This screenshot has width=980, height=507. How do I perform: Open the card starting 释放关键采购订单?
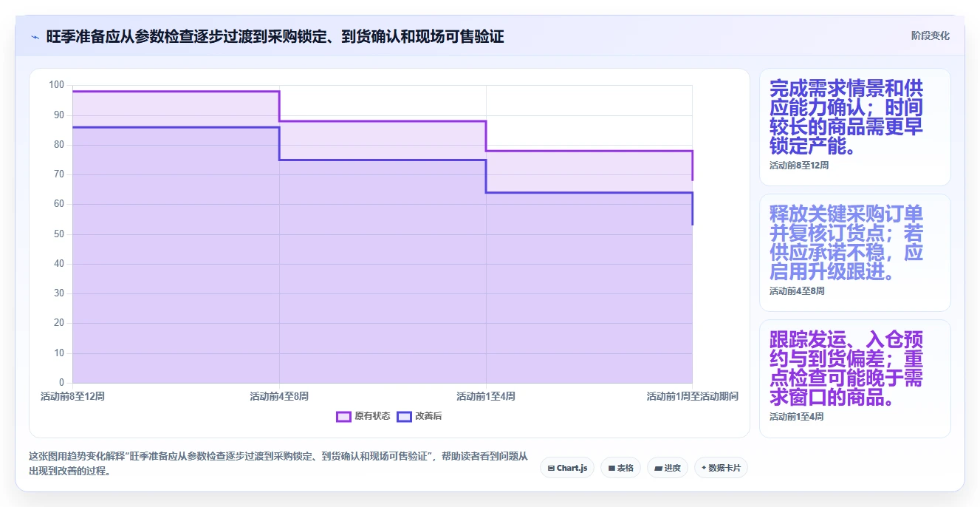point(854,253)
